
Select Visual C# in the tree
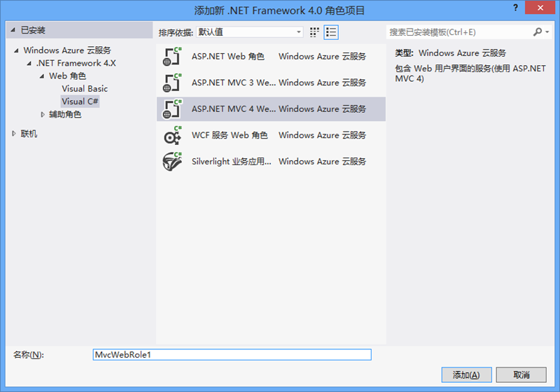(80, 101)
